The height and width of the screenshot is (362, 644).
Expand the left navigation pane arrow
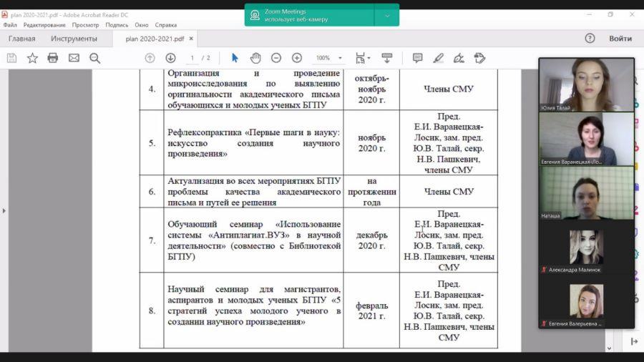[4, 210]
